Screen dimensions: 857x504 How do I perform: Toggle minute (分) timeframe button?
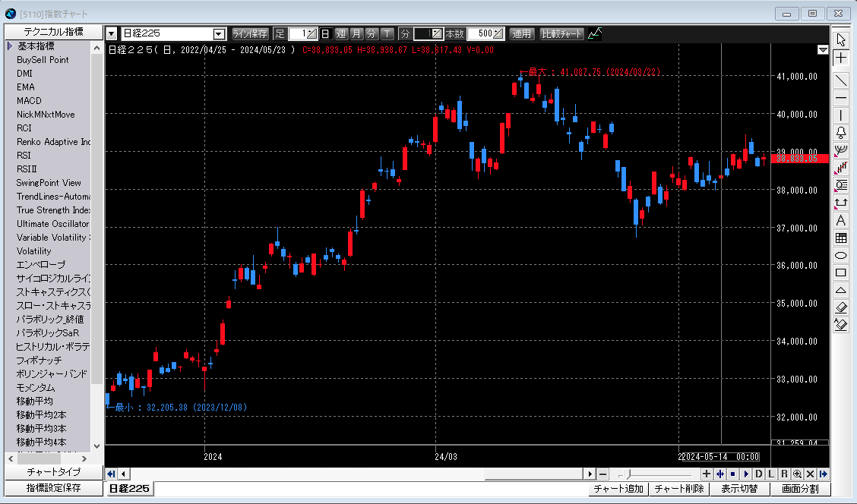[x=372, y=34]
